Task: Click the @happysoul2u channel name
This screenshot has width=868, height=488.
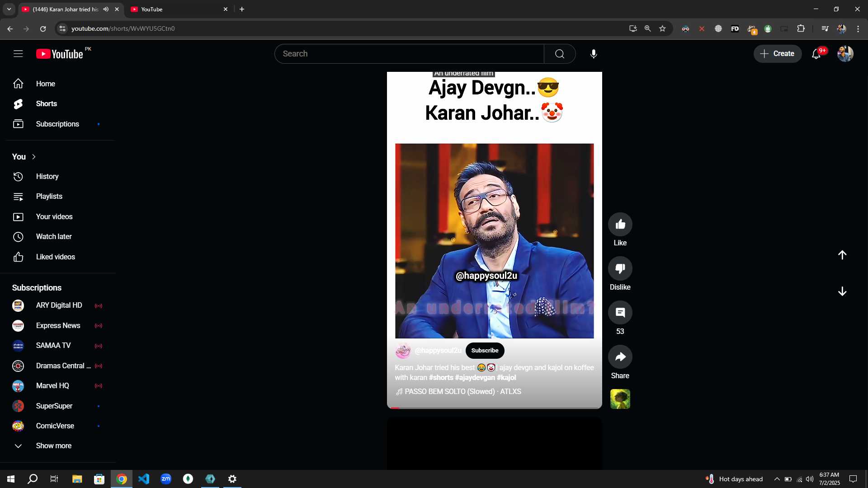Action: click(438, 351)
